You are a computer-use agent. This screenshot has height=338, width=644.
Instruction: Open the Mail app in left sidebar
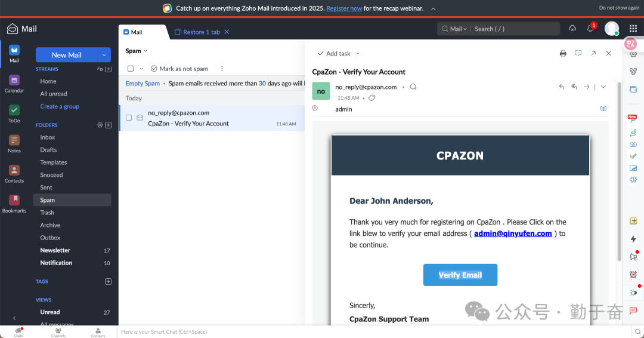(x=14, y=54)
